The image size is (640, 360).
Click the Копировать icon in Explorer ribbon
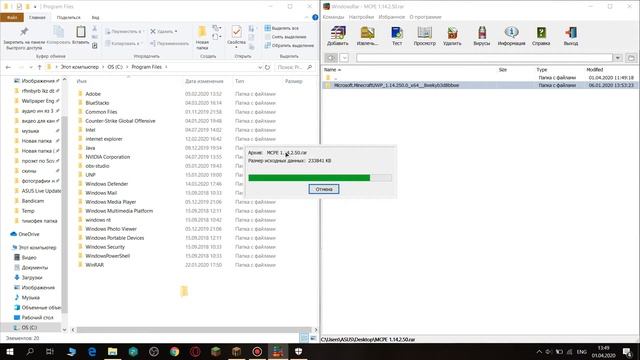59,32
